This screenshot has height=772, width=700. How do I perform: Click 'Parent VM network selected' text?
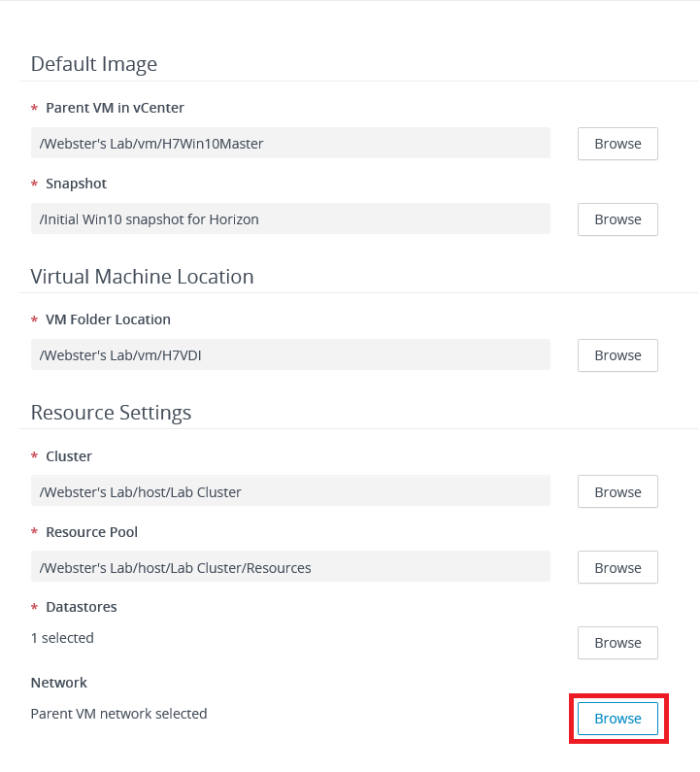(x=118, y=714)
